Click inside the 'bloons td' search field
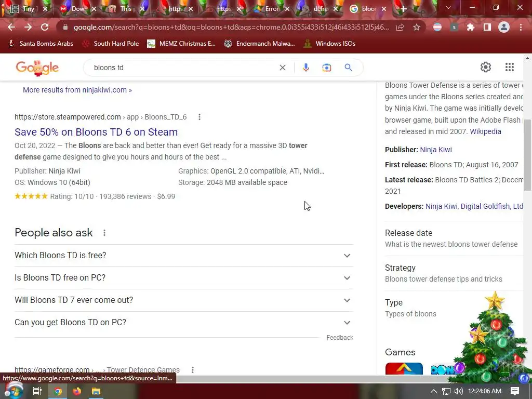Image resolution: width=532 pixels, height=399 pixels. (x=183, y=68)
